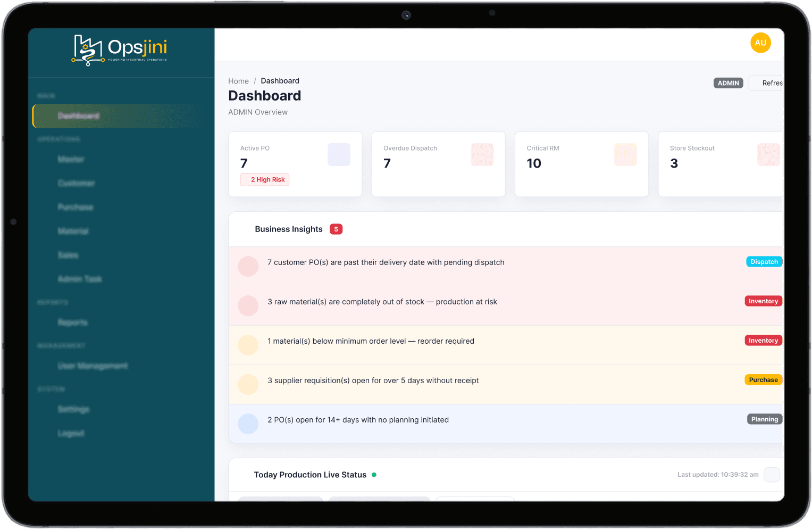
Task: Click the Critical RM card icon
Action: 625,154
